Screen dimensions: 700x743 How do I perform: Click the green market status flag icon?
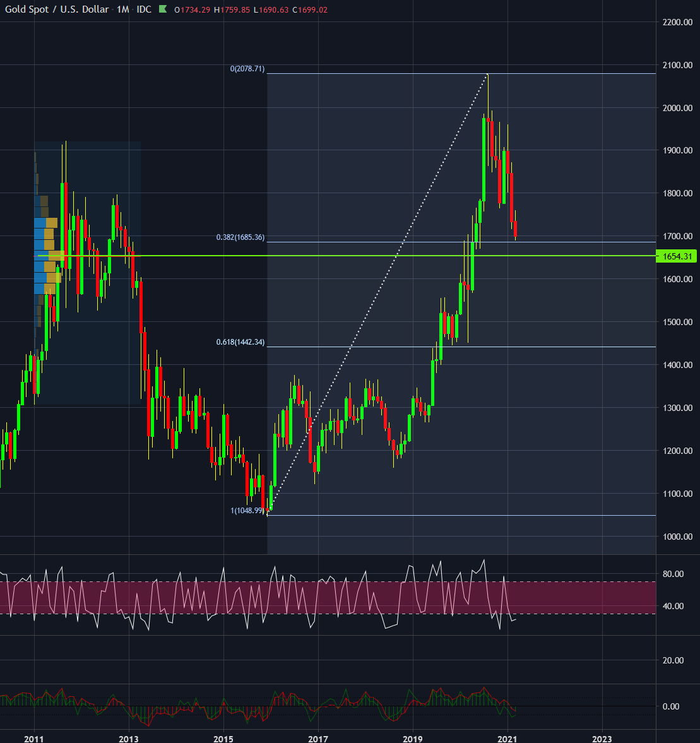[163, 9]
